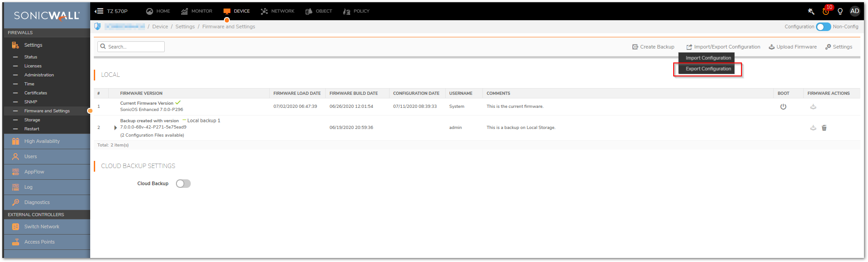868x262 pixels.
Task: Click the pin wizard icon in top bar
Action: point(811,11)
